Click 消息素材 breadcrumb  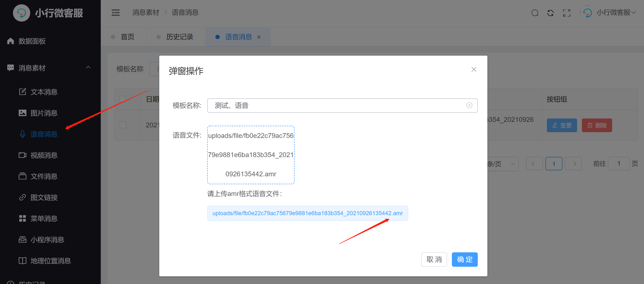pyautogui.click(x=146, y=12)
